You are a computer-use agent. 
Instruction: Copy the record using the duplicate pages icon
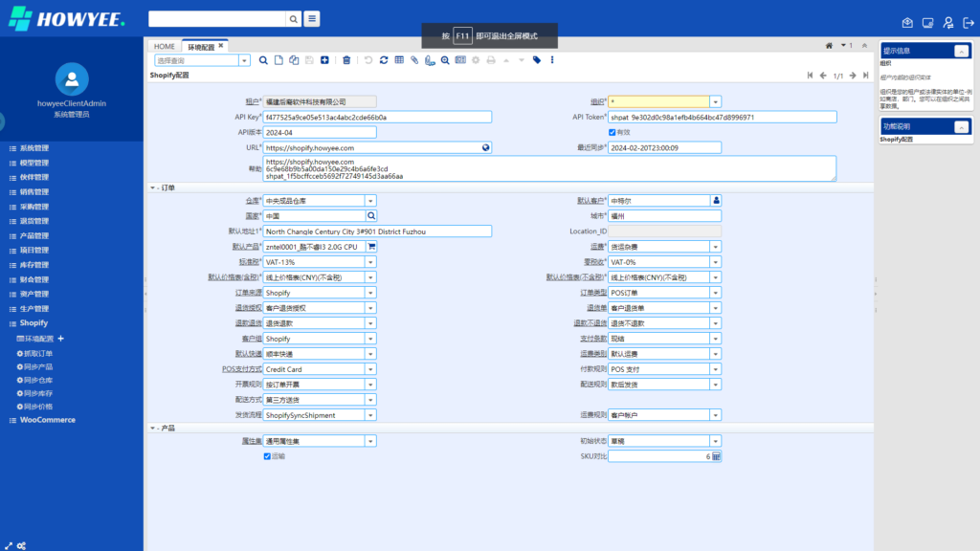tap(294, 60)
